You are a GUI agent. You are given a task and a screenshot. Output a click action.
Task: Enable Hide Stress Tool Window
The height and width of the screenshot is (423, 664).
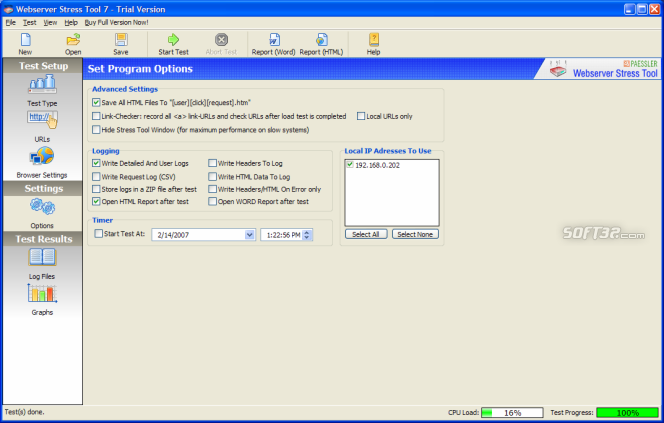pyautogui.click(x=96, y=130)
